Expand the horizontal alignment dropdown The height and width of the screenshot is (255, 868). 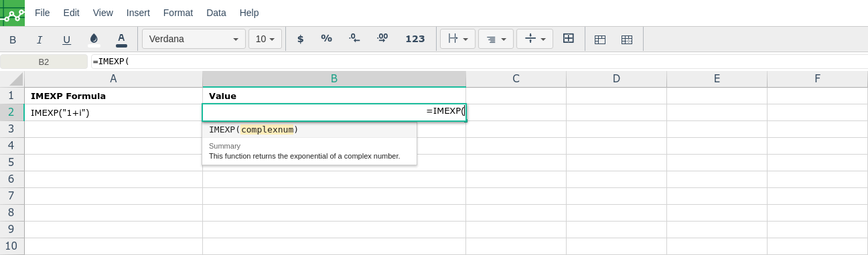pos(496,39)
